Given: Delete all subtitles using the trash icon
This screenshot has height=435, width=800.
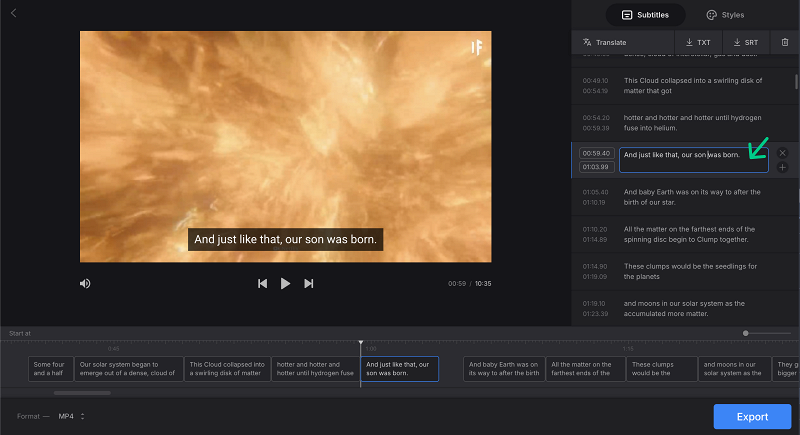Looking at the screenshot, I should pyautogui.click(x=785, y=42).
